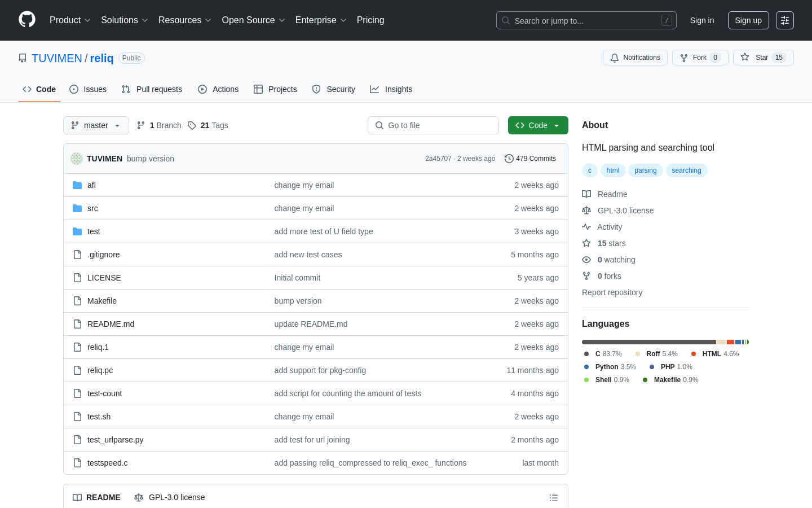Open the Pull requests tab
Image resolution: width=812 pixels, height=508 pixels.
pyautogui.click(x=152, y=89)
